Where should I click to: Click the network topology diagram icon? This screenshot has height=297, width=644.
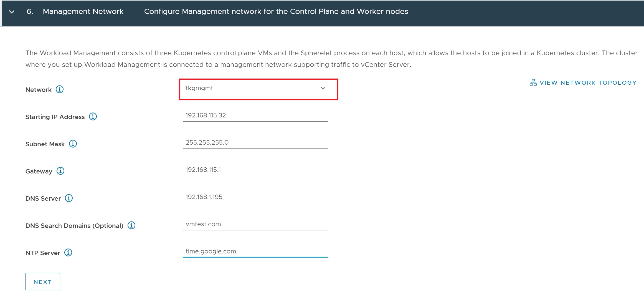[x=533, y=83]
